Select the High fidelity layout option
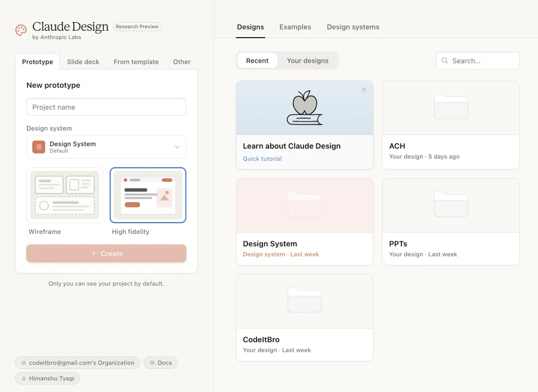 coord(148,195)
